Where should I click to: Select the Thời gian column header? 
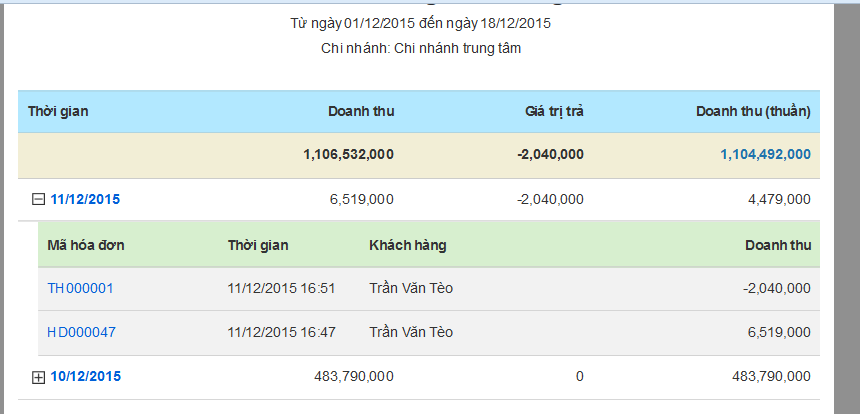click(x=58, y=111)
